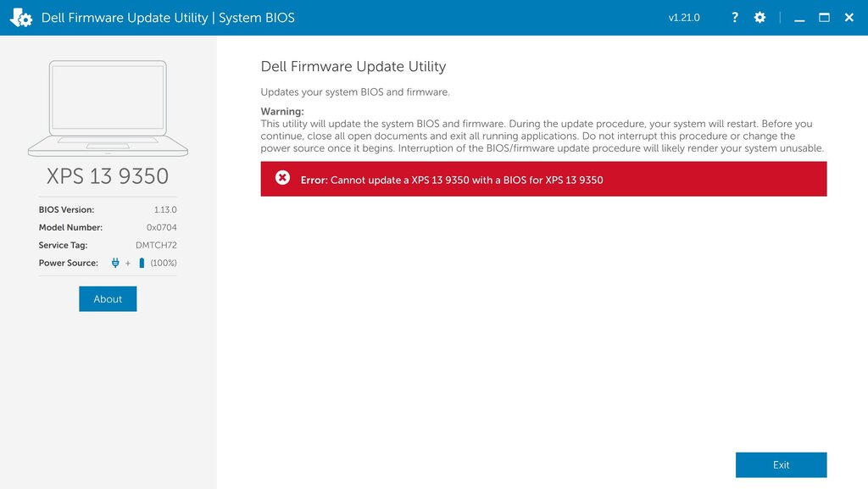Exit the firmware update utility
This screenshot has height=489, width=868.
(781, 464)
